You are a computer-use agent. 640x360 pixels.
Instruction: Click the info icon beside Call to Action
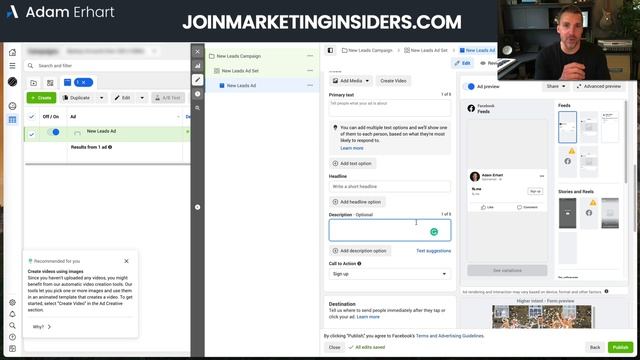click(x=359, y=264)
